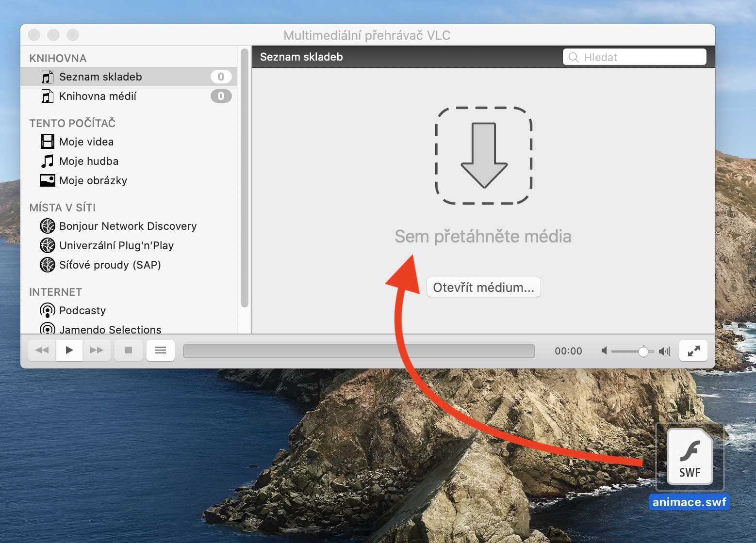Image resolution: width=756 pixels, height=543 pixels.
Task: Click the Knihovna médií library icon
Action: [x=47, y=96]
